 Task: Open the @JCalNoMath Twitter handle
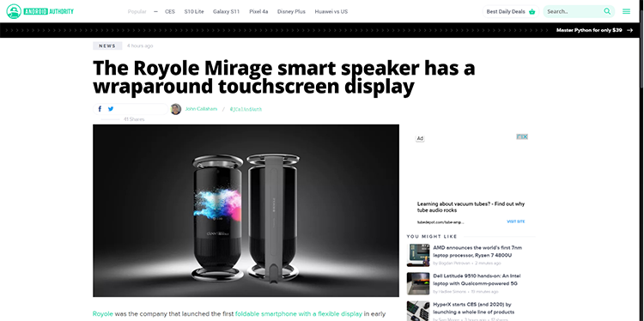click(x=246, y=109)
